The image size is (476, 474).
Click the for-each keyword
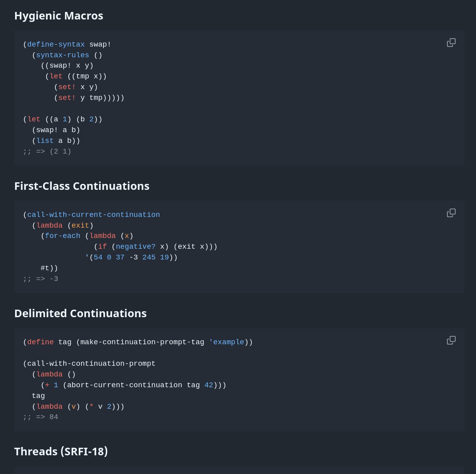62,236
